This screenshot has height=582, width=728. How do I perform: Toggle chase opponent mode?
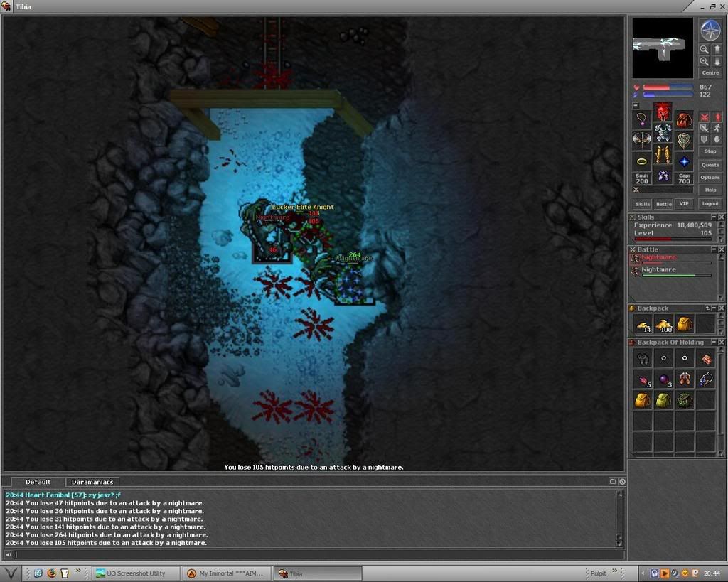717,128
